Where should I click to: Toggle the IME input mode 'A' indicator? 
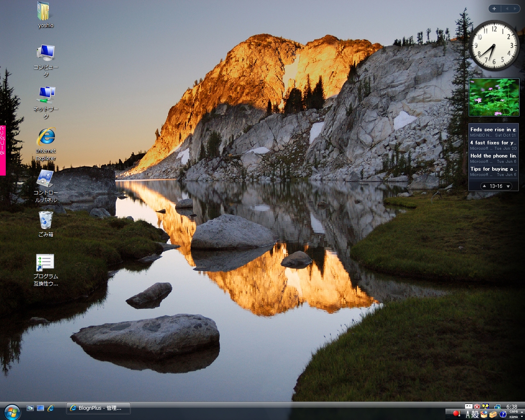(x=468, y=415)
